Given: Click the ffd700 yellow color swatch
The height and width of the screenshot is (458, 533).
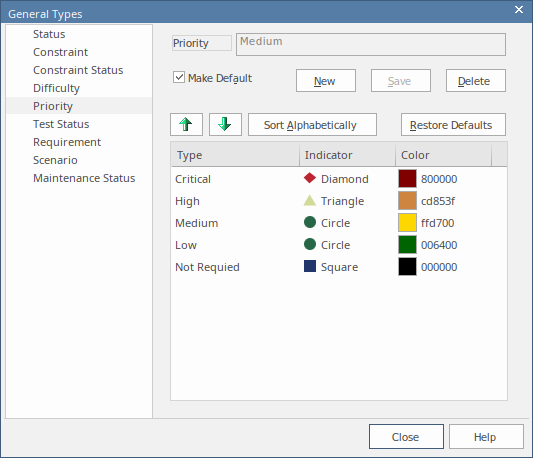Looking at the screenshot, I should (407, 222).
